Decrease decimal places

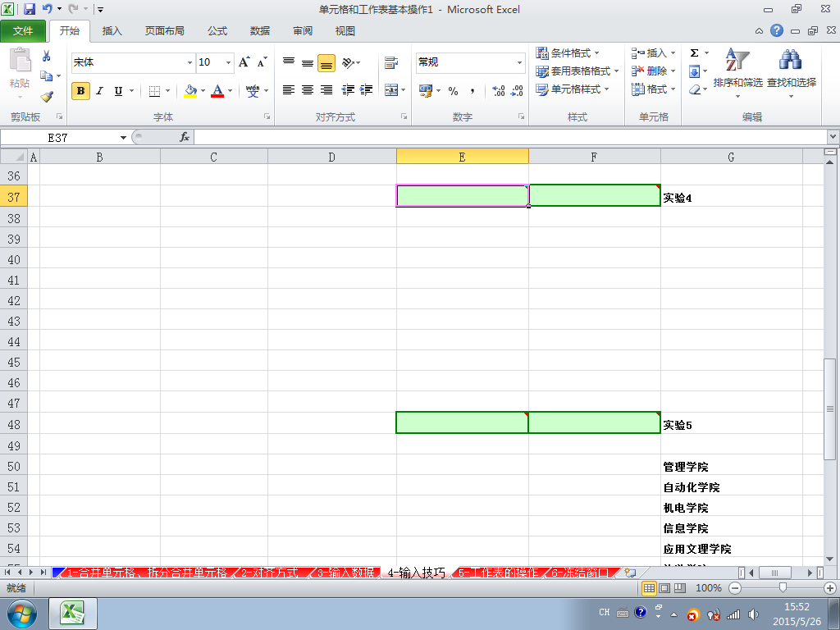[x=517, y=90]
